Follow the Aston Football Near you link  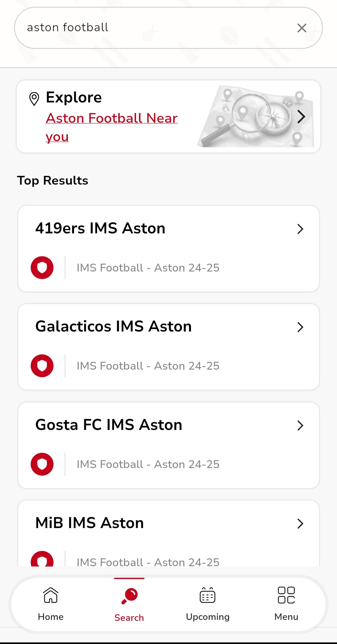pos(112,127)
